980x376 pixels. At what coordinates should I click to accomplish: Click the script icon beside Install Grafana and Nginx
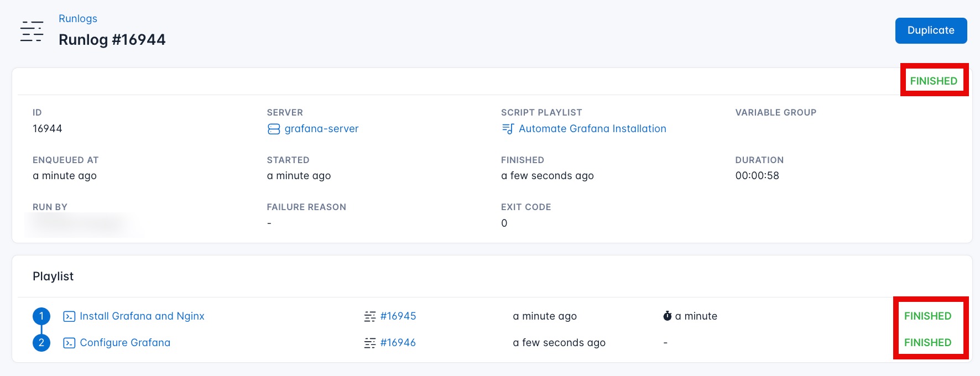coord(69,316)
